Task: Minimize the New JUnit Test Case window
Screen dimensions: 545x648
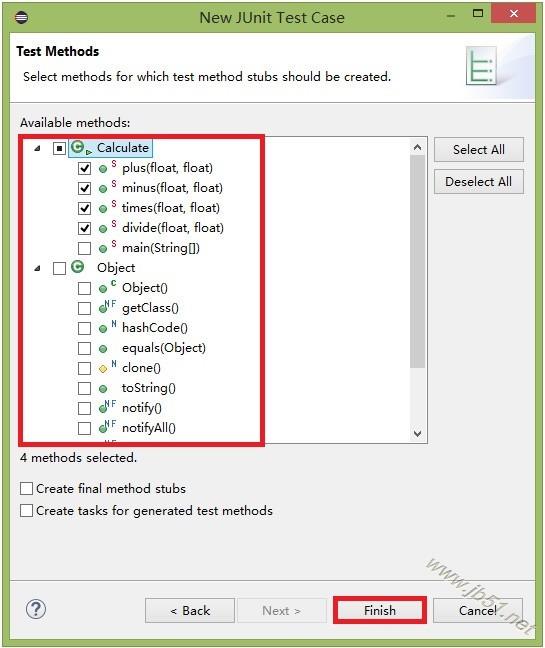Action: pos(451,16)
